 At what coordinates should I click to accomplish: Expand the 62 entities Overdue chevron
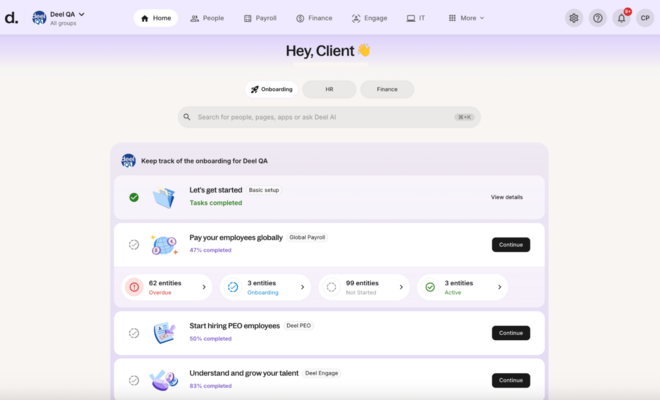point(204,287)
